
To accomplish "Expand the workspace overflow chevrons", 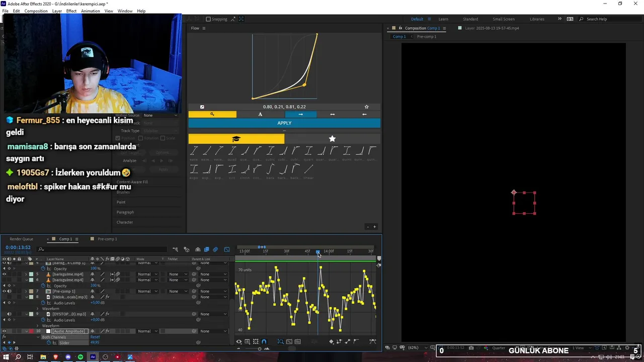I will click(x=559, y=19).
